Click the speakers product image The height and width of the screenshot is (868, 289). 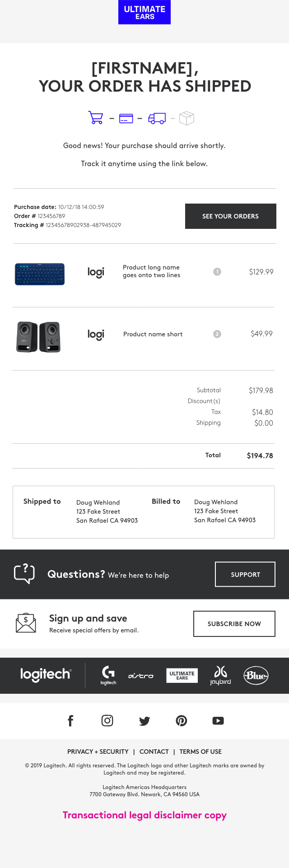click(x=38, y=337)
